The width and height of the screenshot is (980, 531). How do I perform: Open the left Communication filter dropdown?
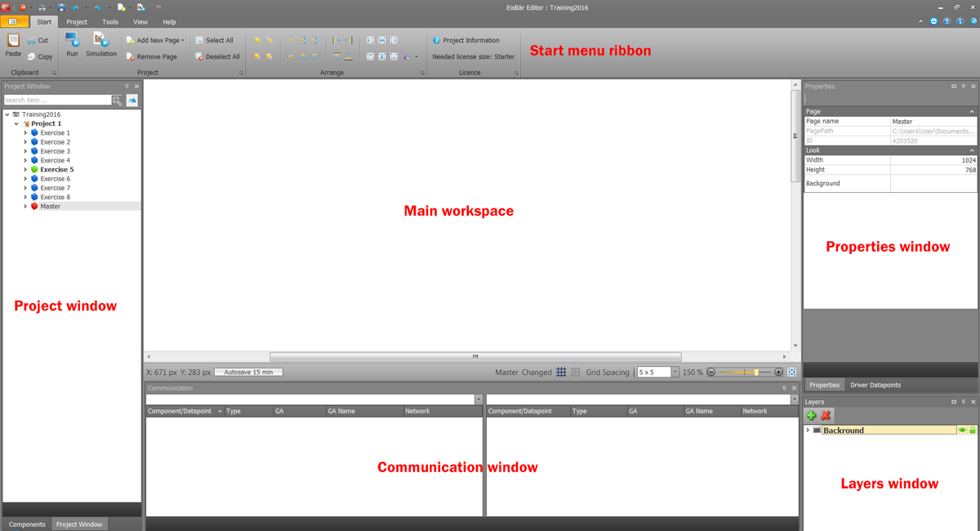coord(479,399)
